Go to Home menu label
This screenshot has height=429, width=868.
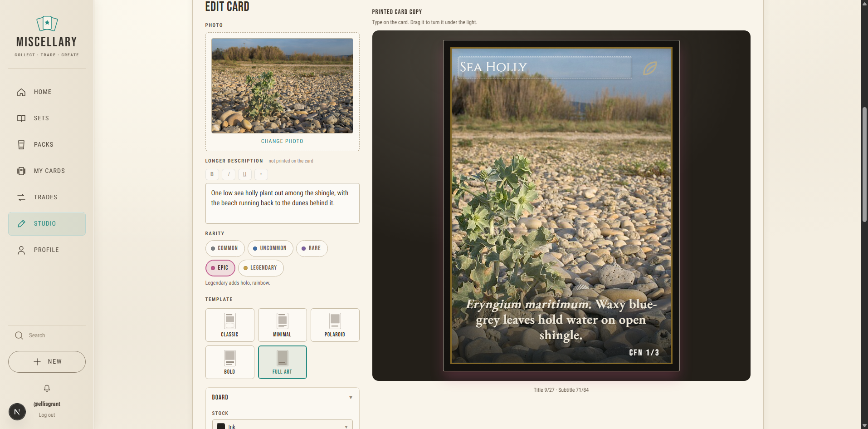[43, 92]
